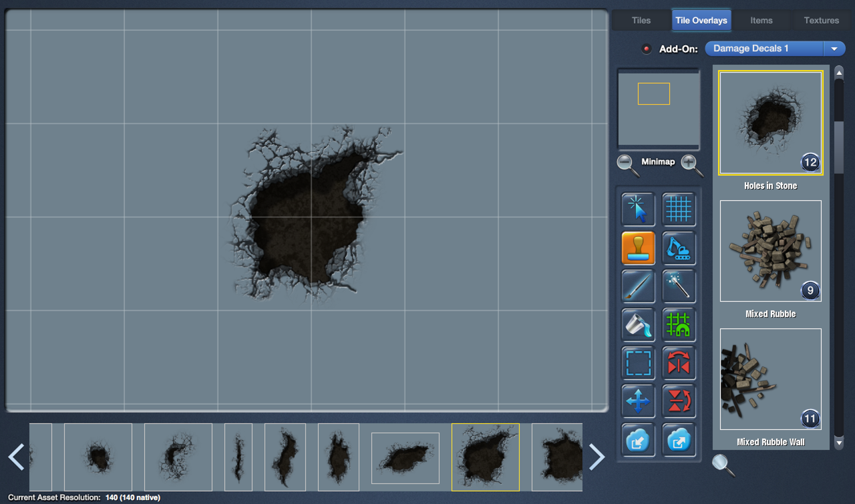Open the Textures tab
Screen dimensions: 855x504
click(821, 21)
